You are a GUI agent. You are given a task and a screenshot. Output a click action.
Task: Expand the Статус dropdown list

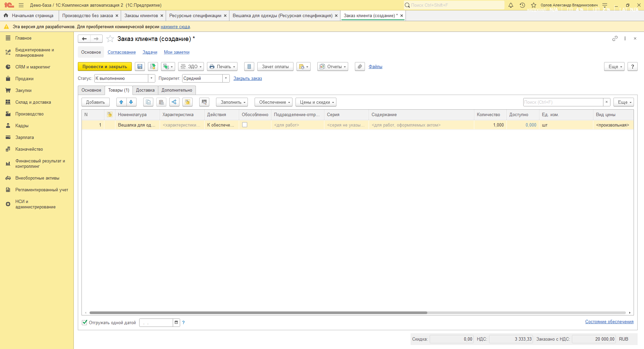tap(152, 78)
